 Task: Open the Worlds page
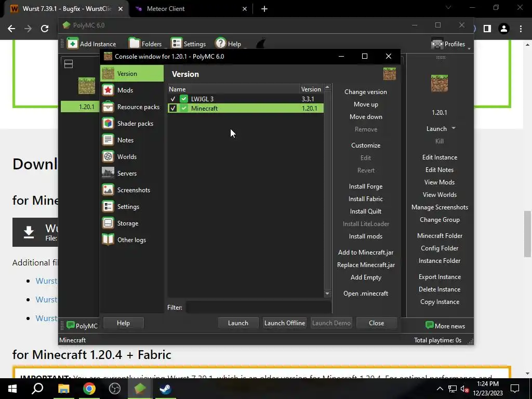132,157
